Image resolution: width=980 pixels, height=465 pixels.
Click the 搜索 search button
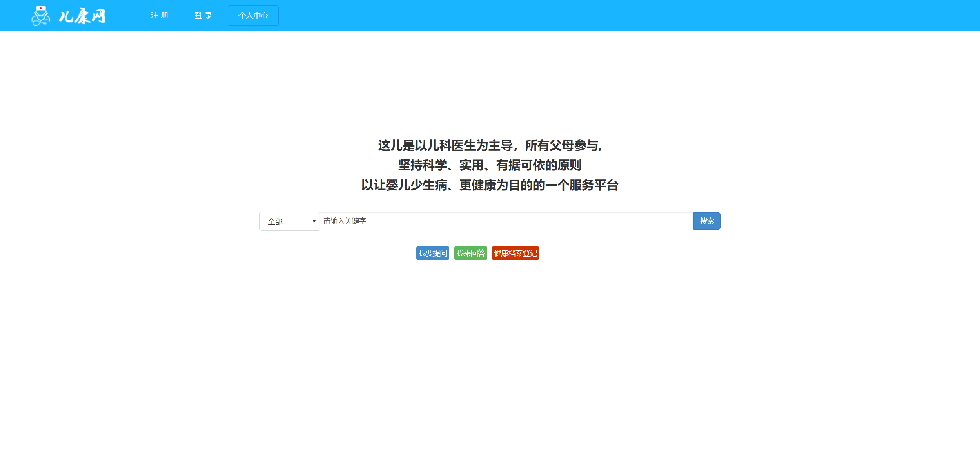coord(706,221)
